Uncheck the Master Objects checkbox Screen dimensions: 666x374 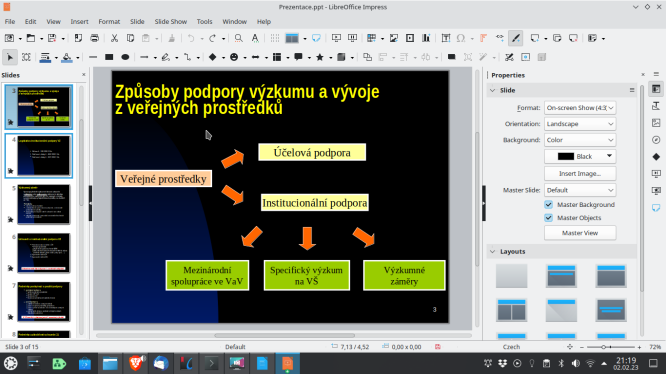click(x=548, y=218)
